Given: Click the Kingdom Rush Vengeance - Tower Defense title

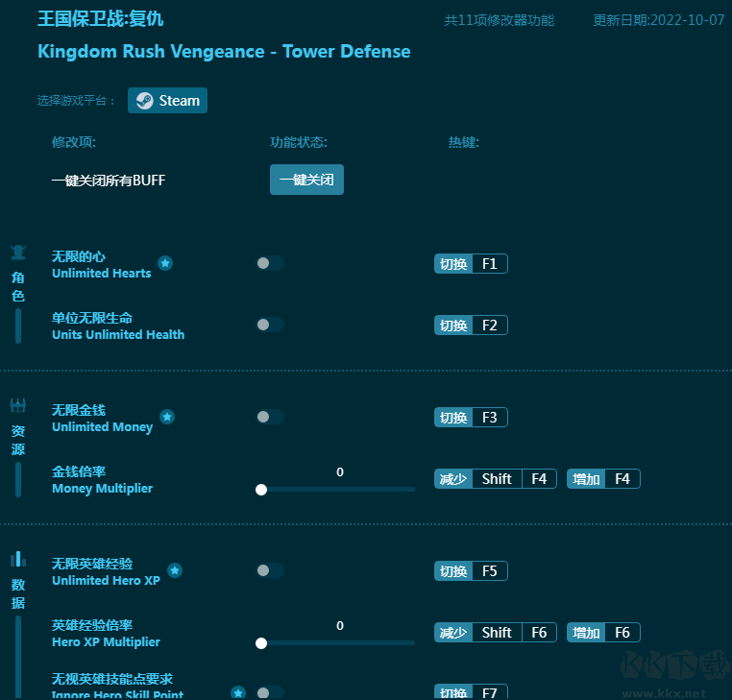Looking at the screenshot, I should click(224, 51).
